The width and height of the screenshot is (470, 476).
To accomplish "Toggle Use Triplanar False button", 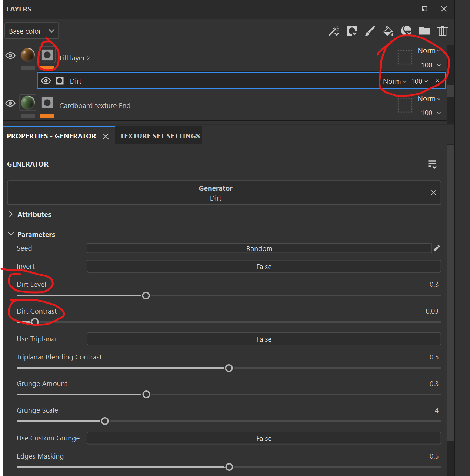I will [x=264, y=339].
